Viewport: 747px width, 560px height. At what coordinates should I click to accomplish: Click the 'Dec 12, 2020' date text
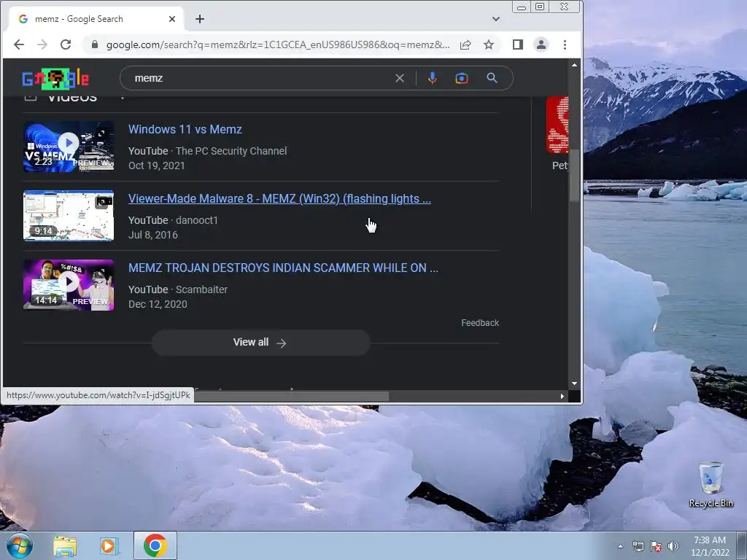click(x=158, y=304)
